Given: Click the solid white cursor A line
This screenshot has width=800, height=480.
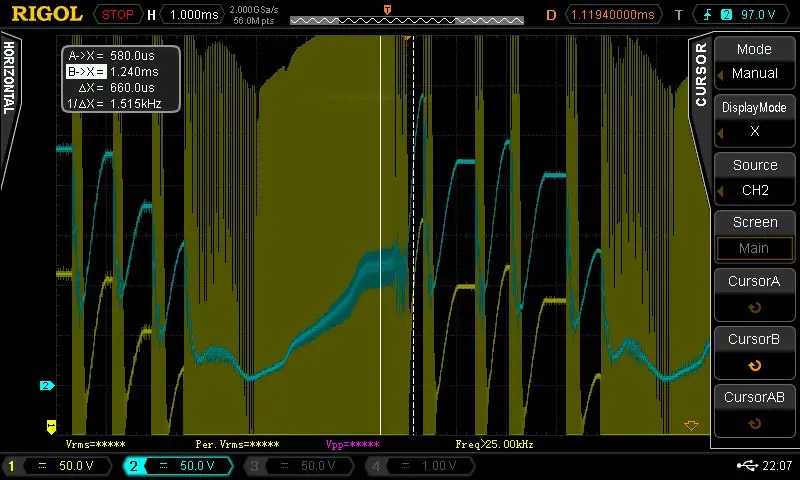Looking at the screenshot, I should (x=381, y=235).
